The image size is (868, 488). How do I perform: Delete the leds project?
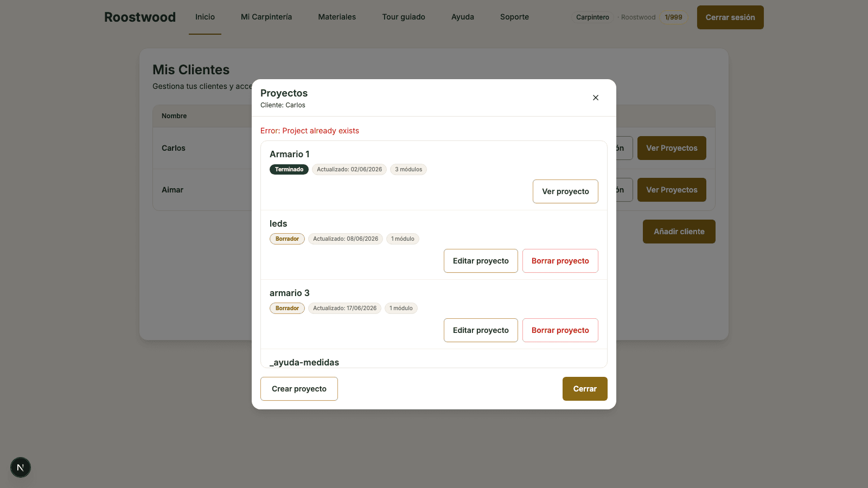[x=560, y=261]
